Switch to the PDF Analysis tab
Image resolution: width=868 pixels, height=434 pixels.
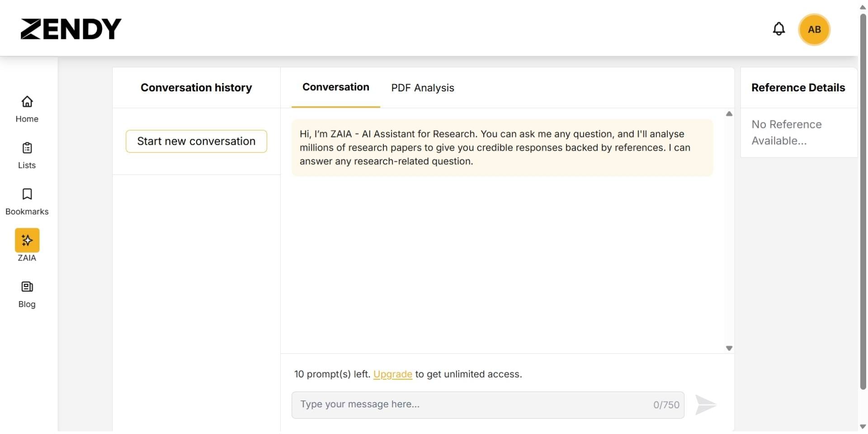(x=422, y=88)
